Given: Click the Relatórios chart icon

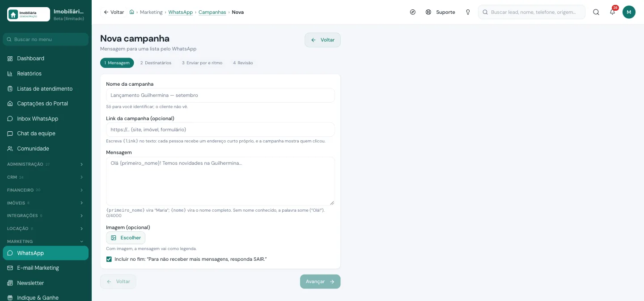Looking at the screenshot, I should [x=10, y=74].
